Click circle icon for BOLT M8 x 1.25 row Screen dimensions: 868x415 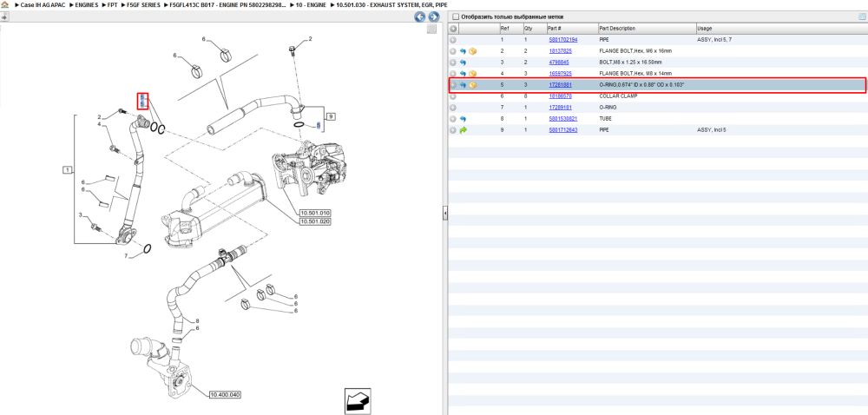click(x=453, y=63)
